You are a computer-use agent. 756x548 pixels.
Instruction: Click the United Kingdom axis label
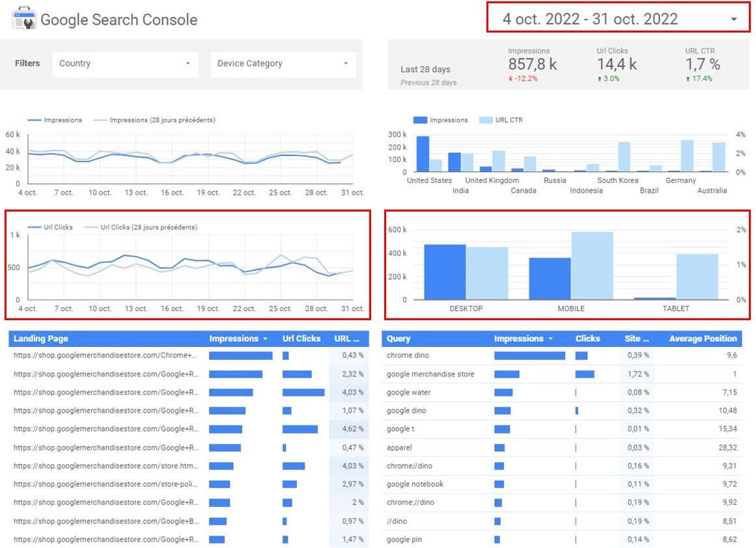pyautogui.click(x=492, y=180)
